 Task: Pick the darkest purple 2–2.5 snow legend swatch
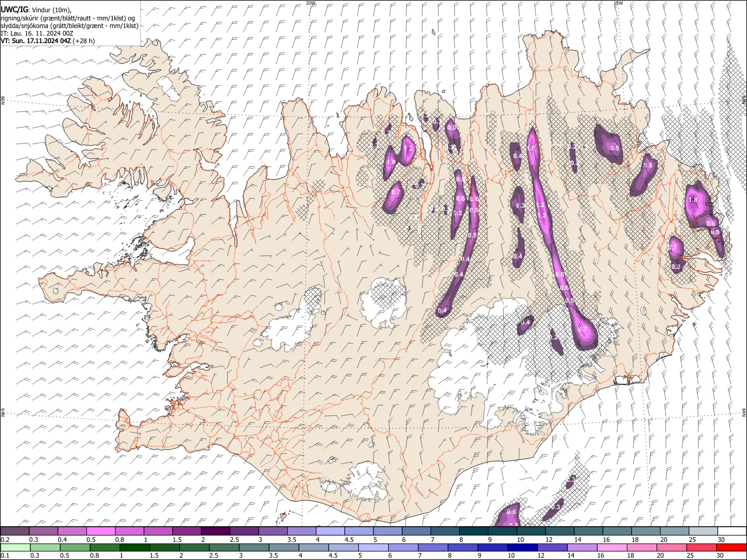(215, 531)
